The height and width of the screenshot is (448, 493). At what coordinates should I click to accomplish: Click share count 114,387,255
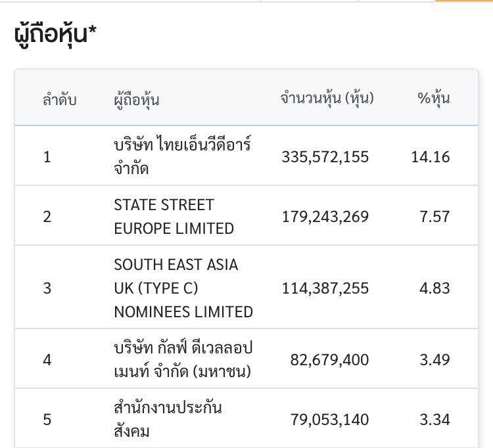tap(325, 288)
